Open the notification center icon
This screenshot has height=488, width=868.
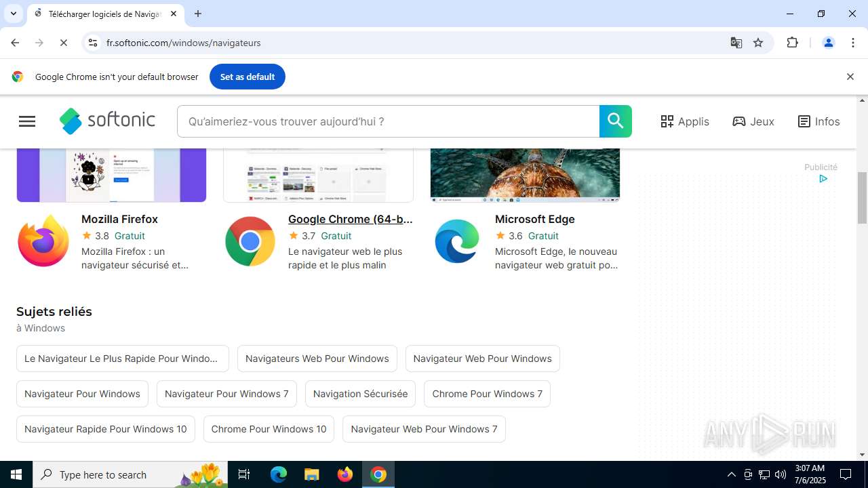coord(846,474)
